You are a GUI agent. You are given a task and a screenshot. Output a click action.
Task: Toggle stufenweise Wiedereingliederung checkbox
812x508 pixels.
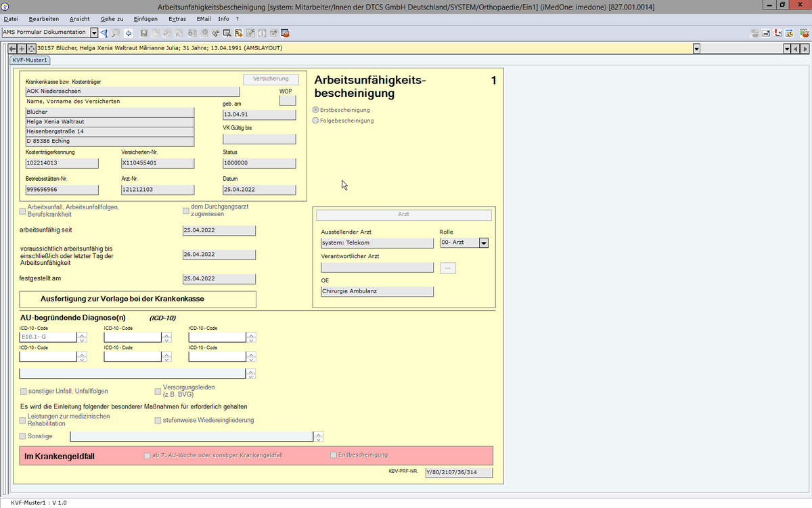[x=158, y=421]
